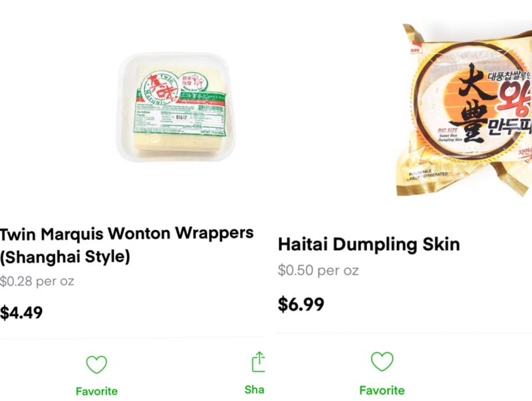Select the Favorite label under the $4.49 item
532x401 pixels.
point(96,391)
